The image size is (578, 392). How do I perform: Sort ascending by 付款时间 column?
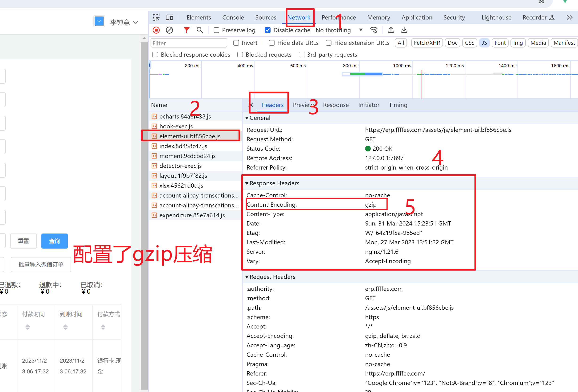coord(28,325)
